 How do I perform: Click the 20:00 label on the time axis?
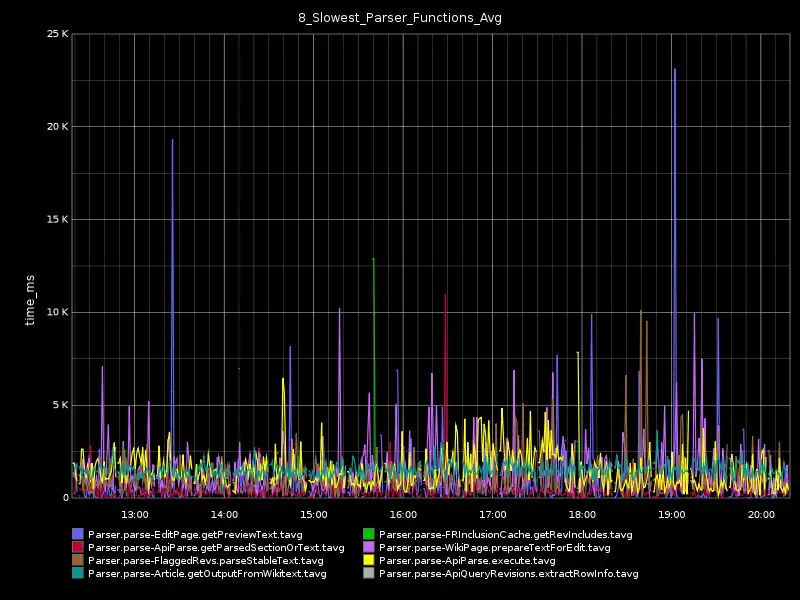click(761, 514)
